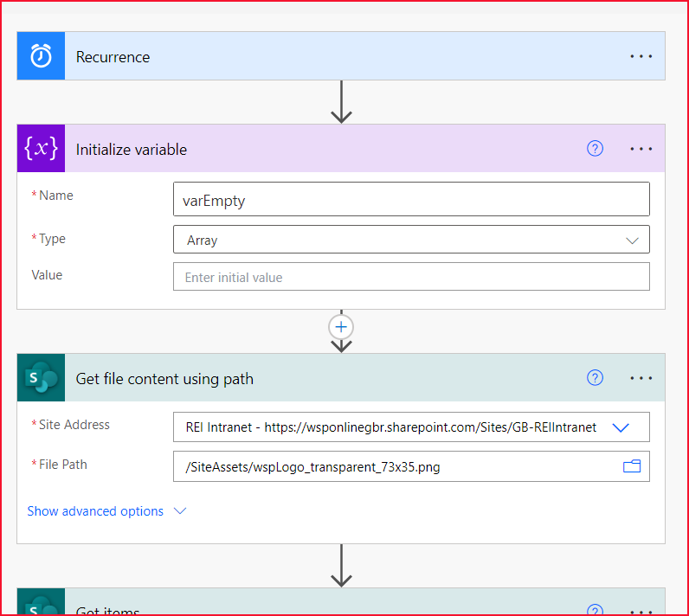Viewport: 689px width, 616px height.
Task: Open the Recurrence step ellipsis menu
Action: (641, 56)
